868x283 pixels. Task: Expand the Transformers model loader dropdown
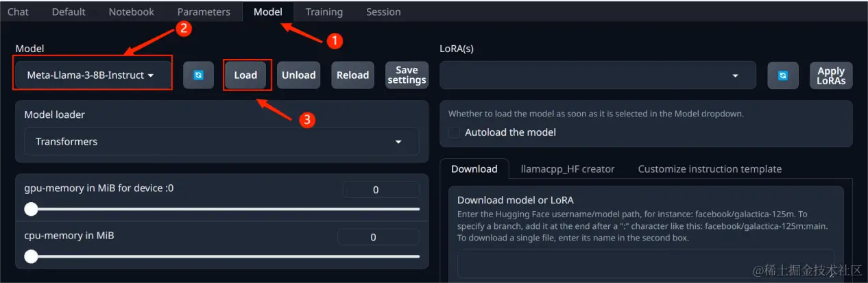[x=221, y=141]
